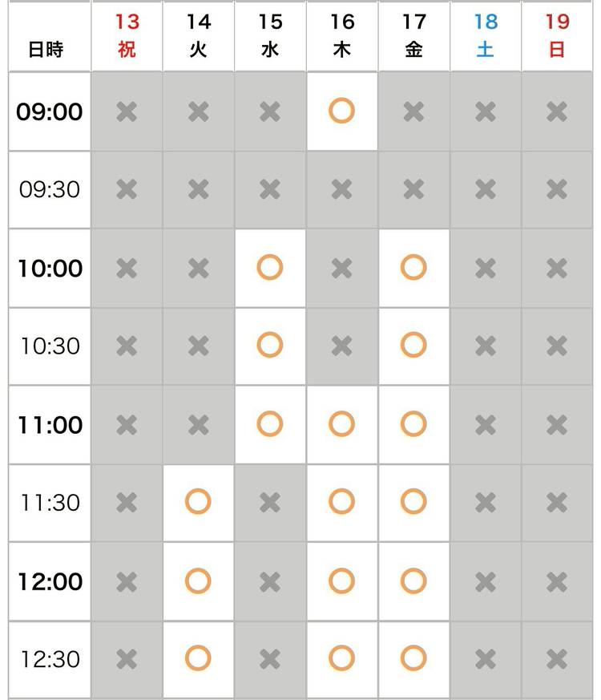Image resolution: width=601 pixels, height=700 pixels.
Task: Choose the Wednesday 15 slot at 11:00
Action: tap(270, 423)
